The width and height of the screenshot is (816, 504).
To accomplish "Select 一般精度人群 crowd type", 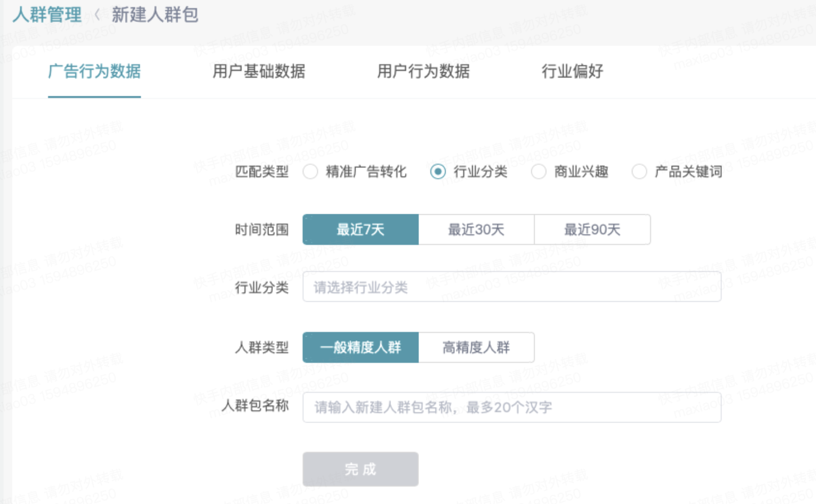I will pos(360,347).
